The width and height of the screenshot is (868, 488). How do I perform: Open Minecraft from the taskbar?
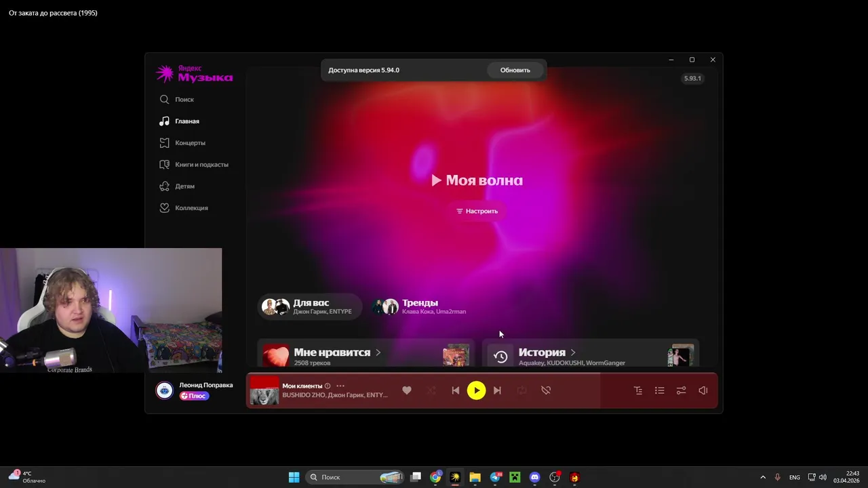tap(515, 477)
